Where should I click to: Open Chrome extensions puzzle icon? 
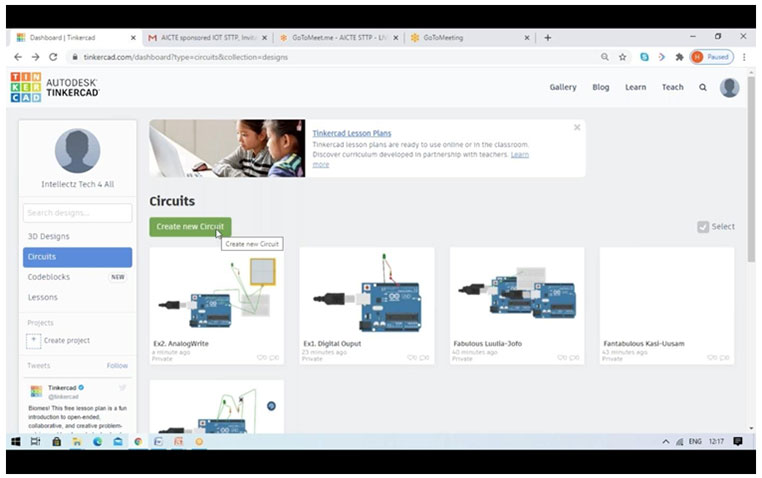(x=679, y=57)
